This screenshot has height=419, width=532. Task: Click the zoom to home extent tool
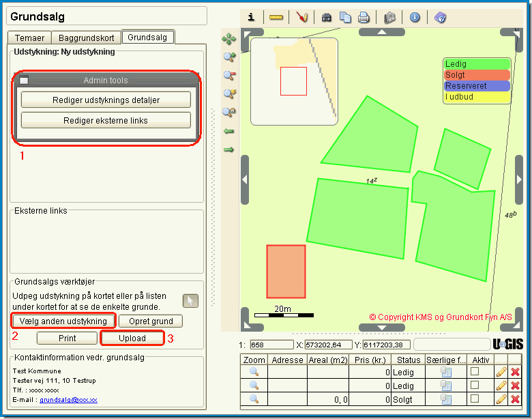click(x=229, y=112)
